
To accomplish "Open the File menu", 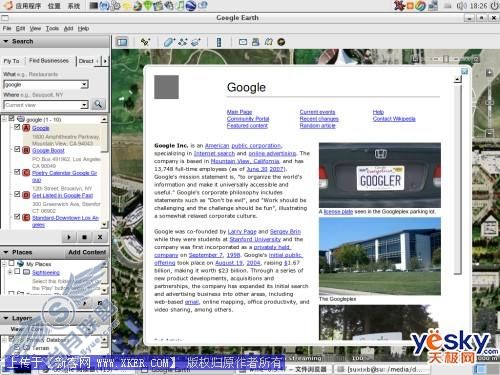I will click(x=7, y=28).
